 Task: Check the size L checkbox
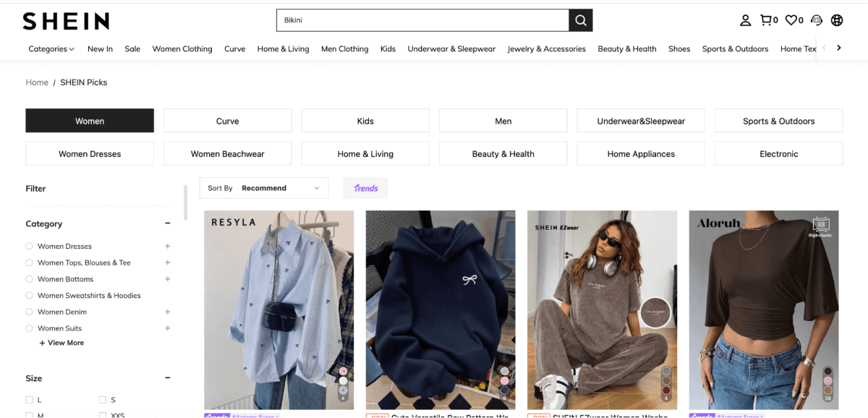coord(30,400)
